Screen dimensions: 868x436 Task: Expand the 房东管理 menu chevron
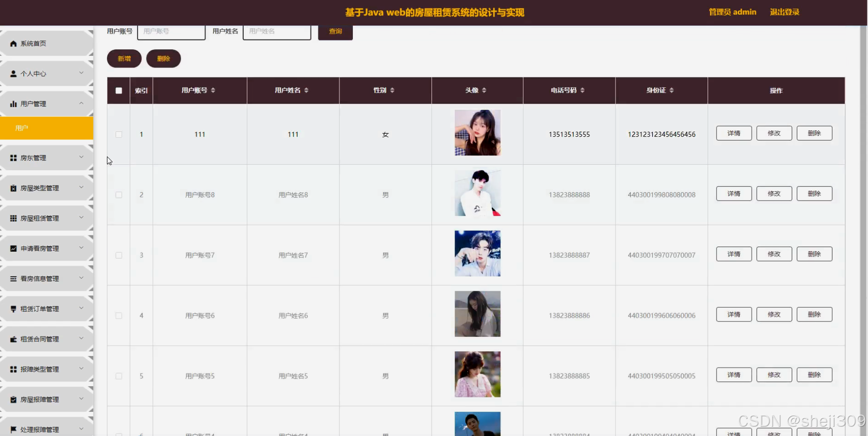(82, 157)
